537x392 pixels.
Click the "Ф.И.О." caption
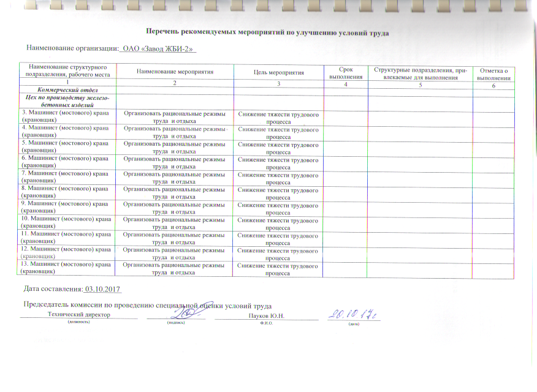[267, 323]
